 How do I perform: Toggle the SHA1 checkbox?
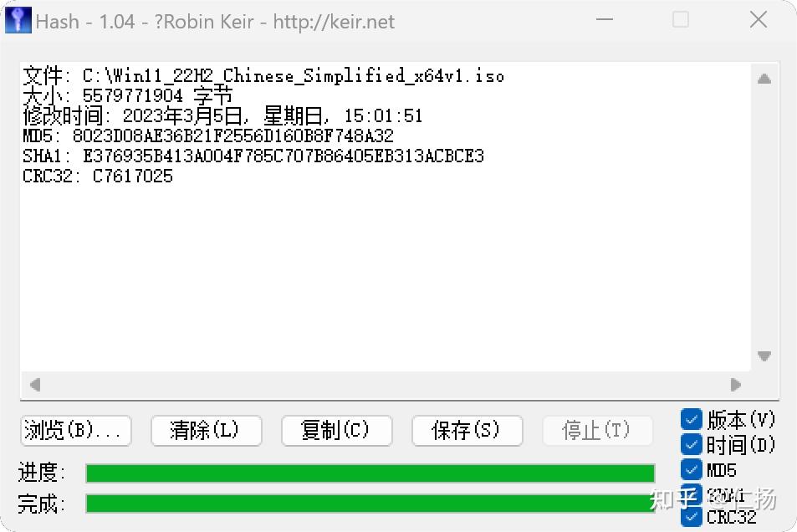[x=692, y=494]
